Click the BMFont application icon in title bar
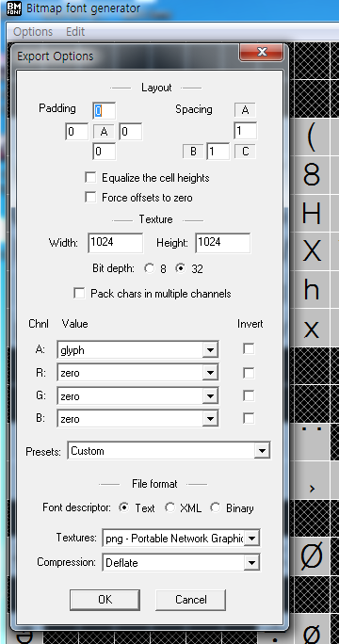 [x=13, y=8]
